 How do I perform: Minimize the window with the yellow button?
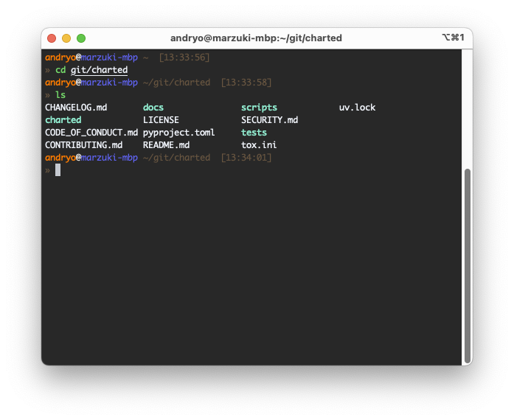(66, 38)
